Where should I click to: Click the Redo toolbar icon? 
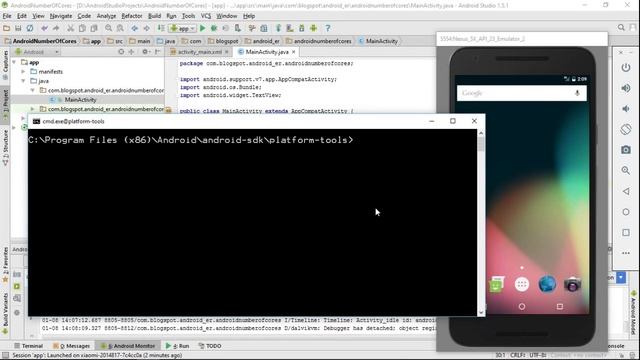56,28
